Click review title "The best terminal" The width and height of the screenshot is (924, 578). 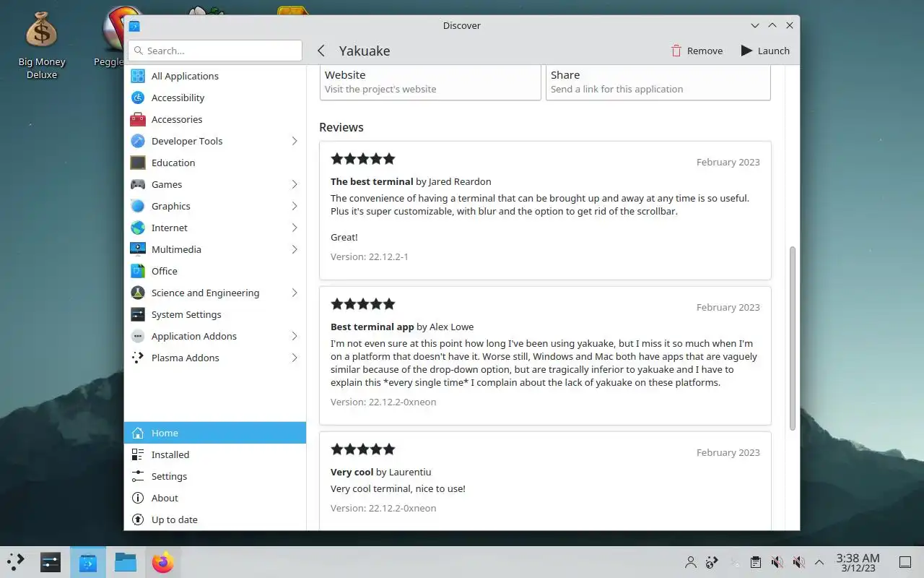click(x=372, y=181)
